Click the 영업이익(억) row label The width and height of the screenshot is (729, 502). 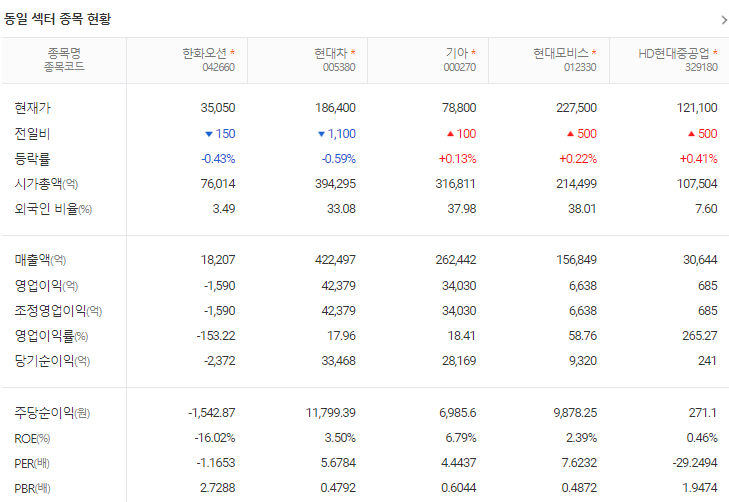pyautogui.click(x=46, y=285)
